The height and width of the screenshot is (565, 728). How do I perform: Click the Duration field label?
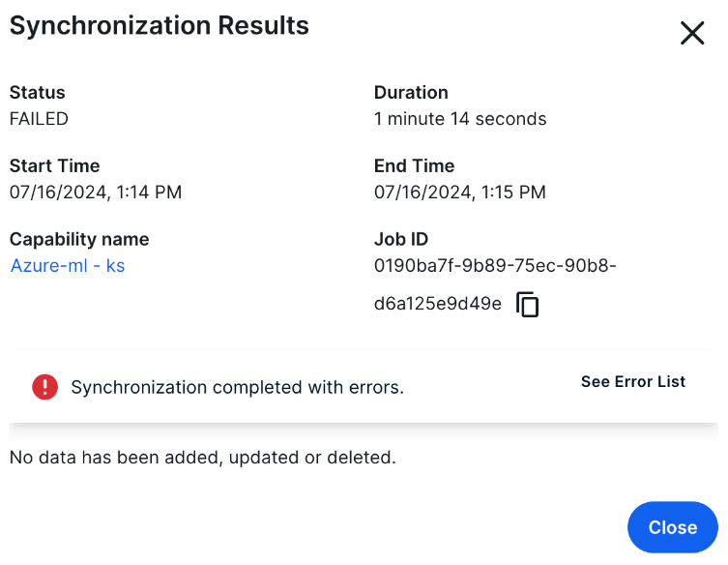coord(411,93)
